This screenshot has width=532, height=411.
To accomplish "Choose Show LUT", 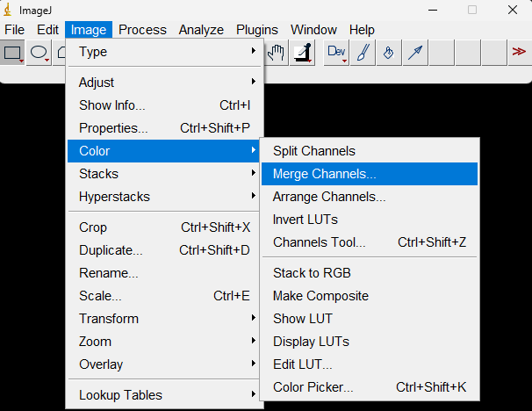I will 370,319.
